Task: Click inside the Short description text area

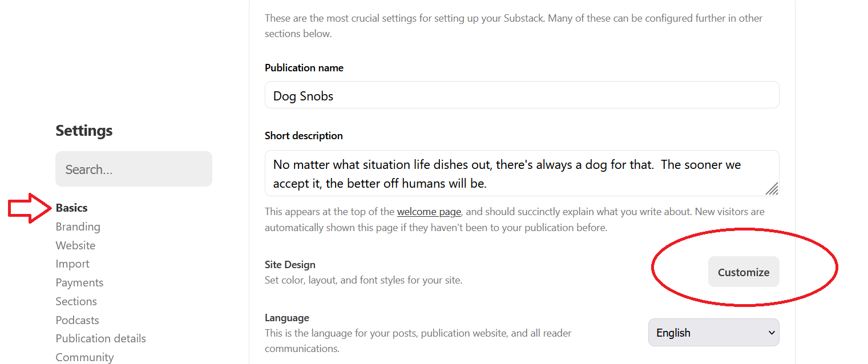Action: coord(522,173)
